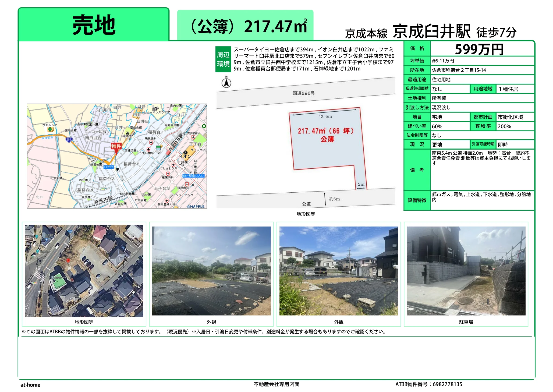553x392 pixels.
Task: Open the 駐車場 photo thumbnail
Action: [466, 271]
